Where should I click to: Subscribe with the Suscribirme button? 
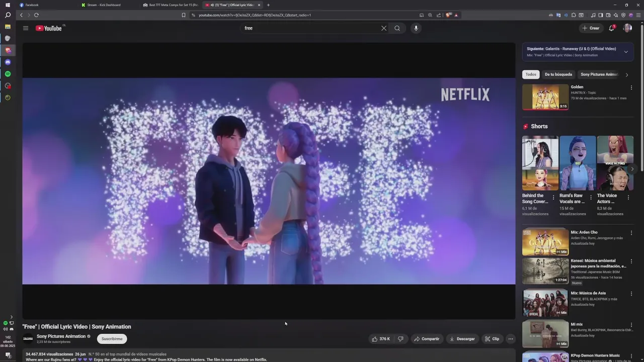click(112, 339)
